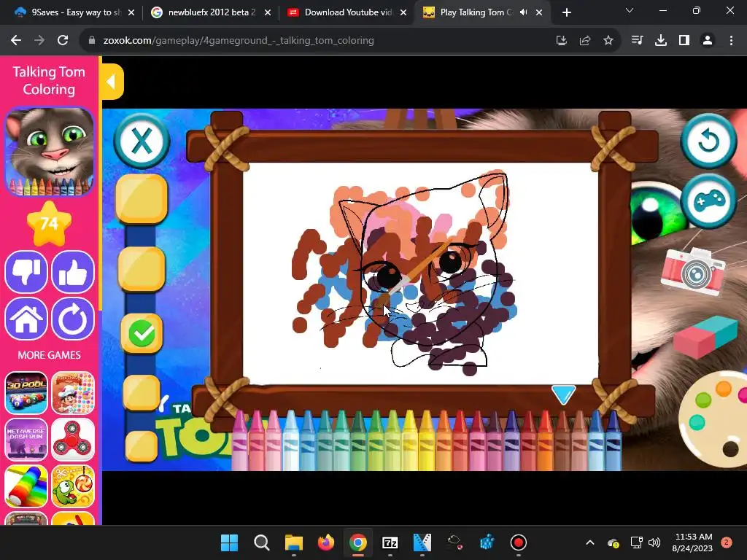The height and width of the screenshot is (560, 747).
Task: Choose dark brown blob on palette
Action: pos(730,449)
